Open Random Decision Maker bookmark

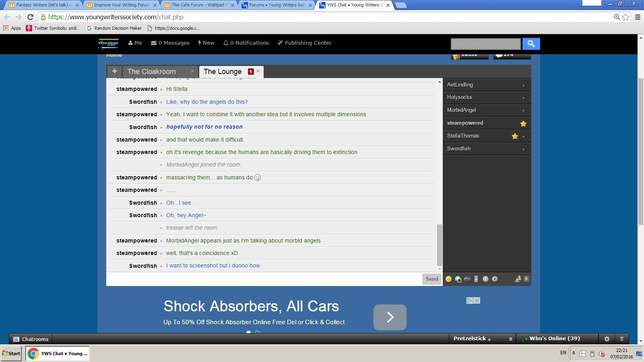114,28
